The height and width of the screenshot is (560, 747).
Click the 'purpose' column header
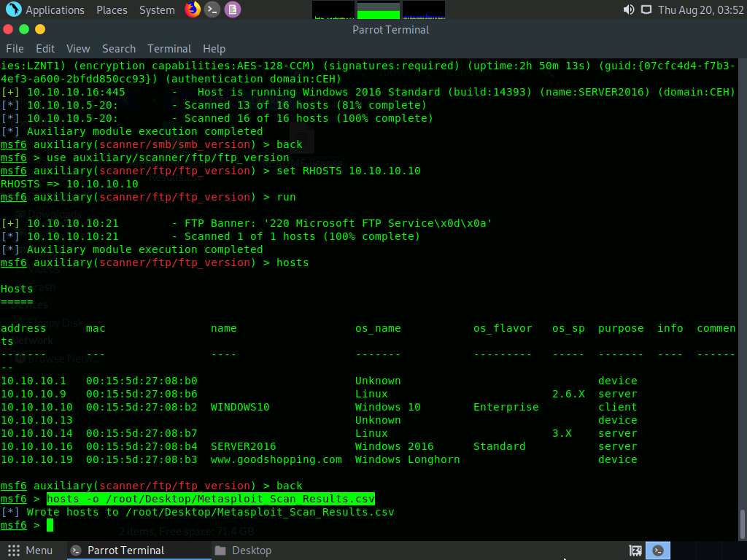pos(621,329)
